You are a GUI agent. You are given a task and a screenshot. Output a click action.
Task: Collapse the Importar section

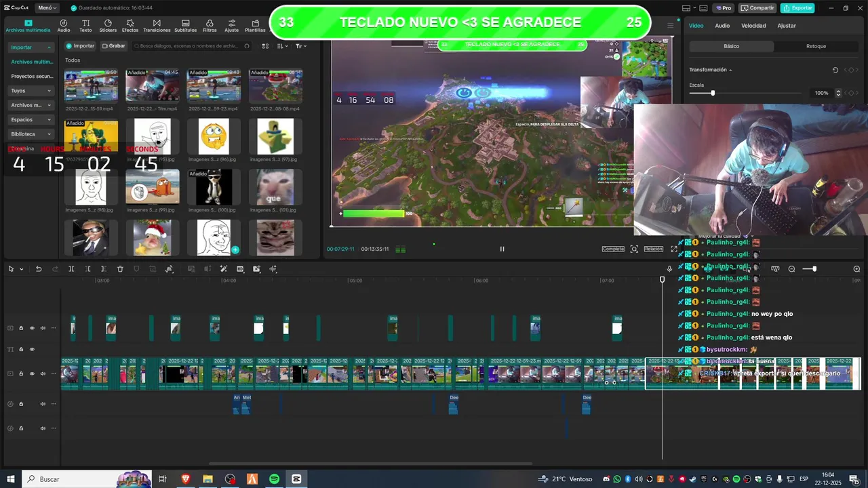[31, 47]
